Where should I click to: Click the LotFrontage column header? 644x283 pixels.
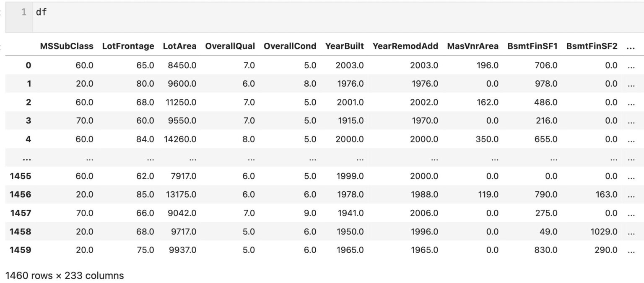click(128, 46)
